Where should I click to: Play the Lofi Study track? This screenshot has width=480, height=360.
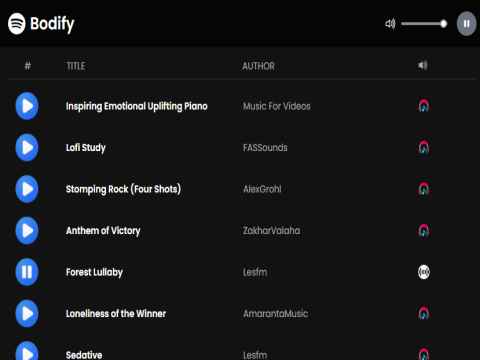27,147
